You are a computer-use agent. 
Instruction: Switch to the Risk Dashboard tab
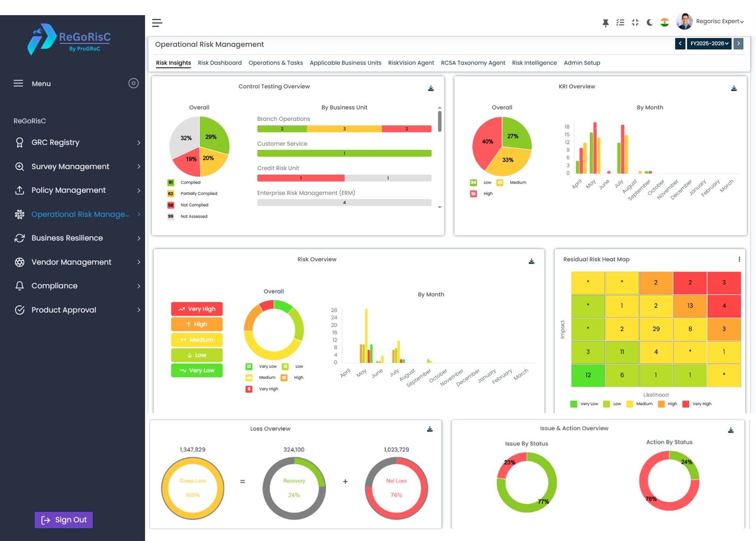tap(220, 63)
